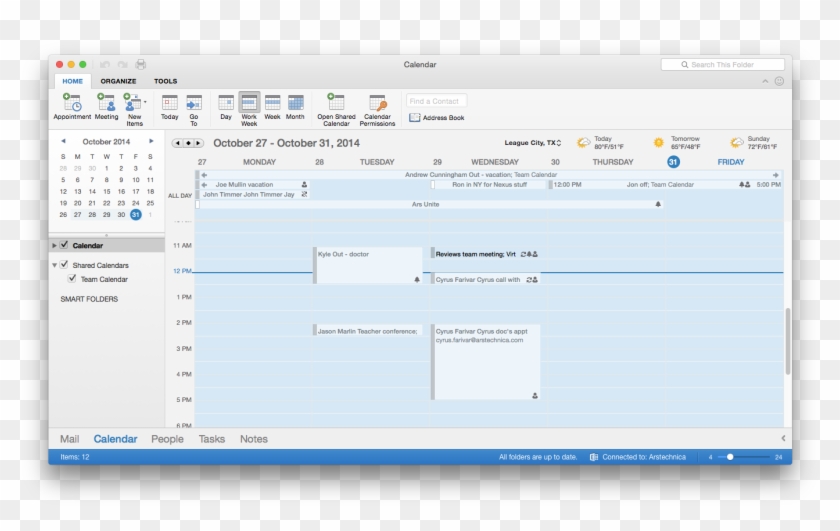
Task: Uncheck the Calendar checkbox in sidebar
Action: (64, 245)
